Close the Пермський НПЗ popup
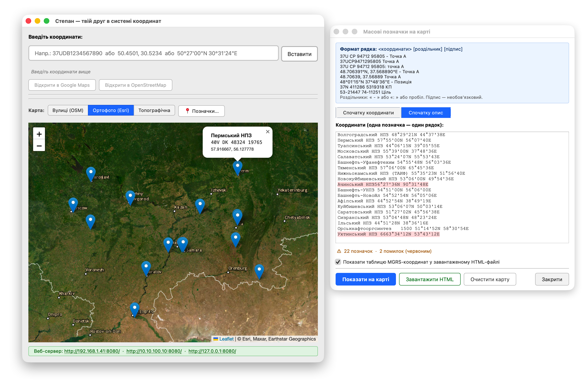588x392 pixels. [x=268, y=132]
